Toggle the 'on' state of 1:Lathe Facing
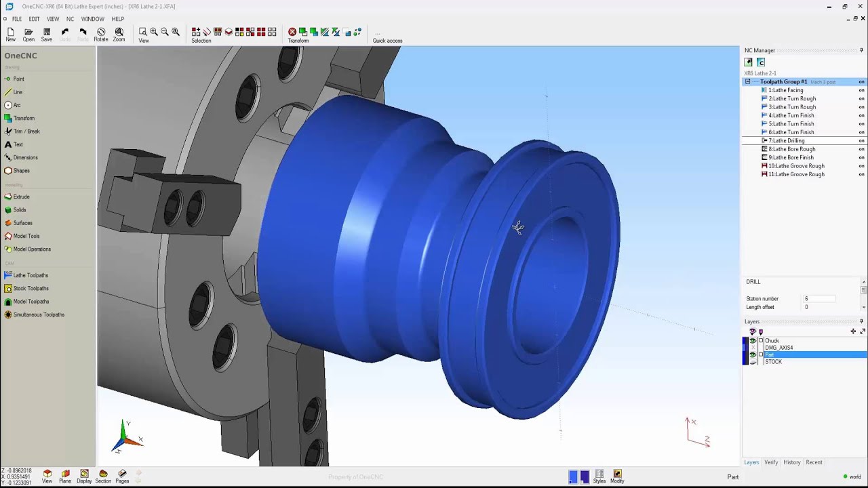The width and height of the screenshot is (868, 488). pos(861,90)
